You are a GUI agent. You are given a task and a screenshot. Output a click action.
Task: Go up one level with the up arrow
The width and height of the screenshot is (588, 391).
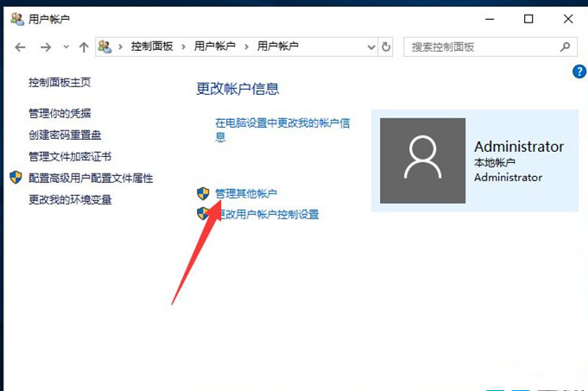[x=84, y=47]
